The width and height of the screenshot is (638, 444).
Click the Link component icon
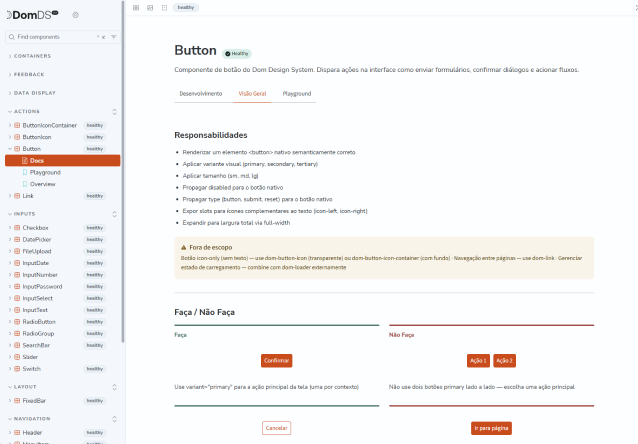[x=17, y=196]
